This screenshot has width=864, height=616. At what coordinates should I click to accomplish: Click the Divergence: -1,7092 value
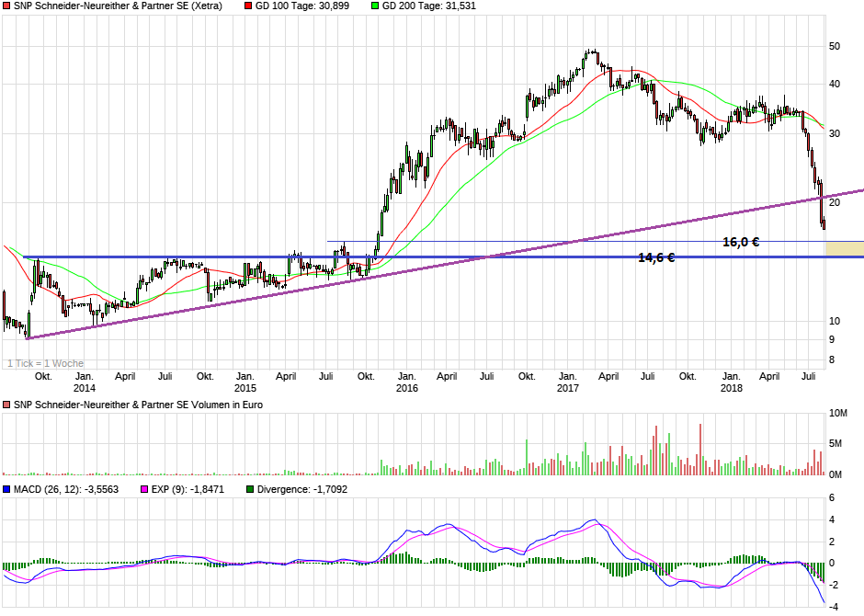302,489
